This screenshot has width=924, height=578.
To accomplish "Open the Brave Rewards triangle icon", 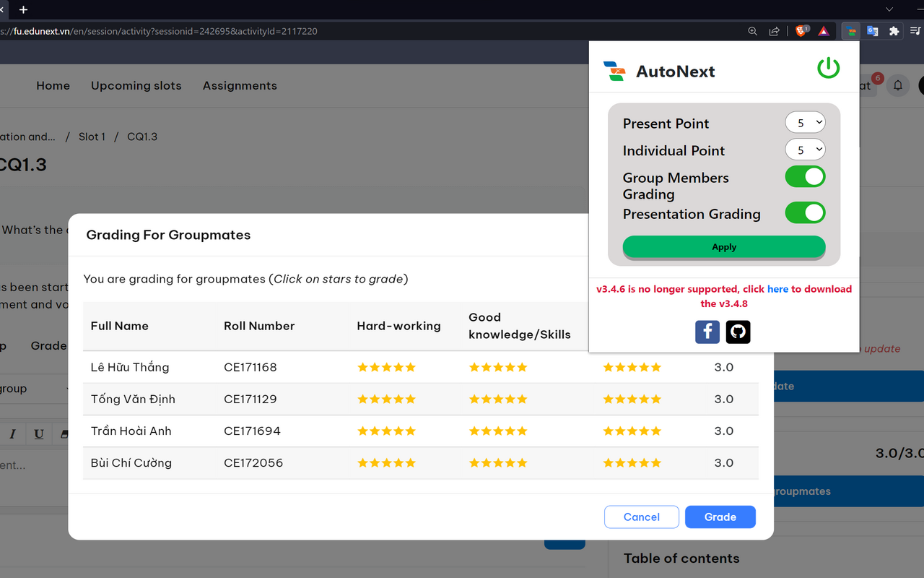I will [x=824, y=31].
